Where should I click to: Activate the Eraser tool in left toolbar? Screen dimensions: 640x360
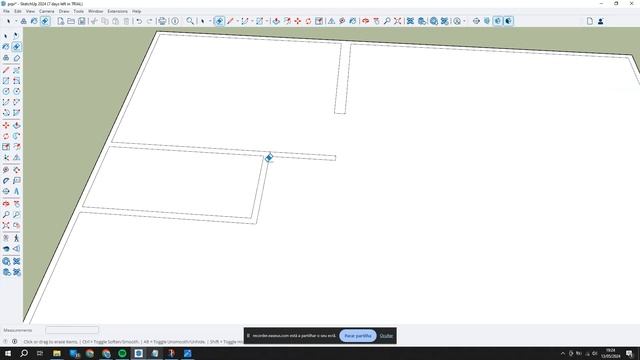tap(16, 47)
